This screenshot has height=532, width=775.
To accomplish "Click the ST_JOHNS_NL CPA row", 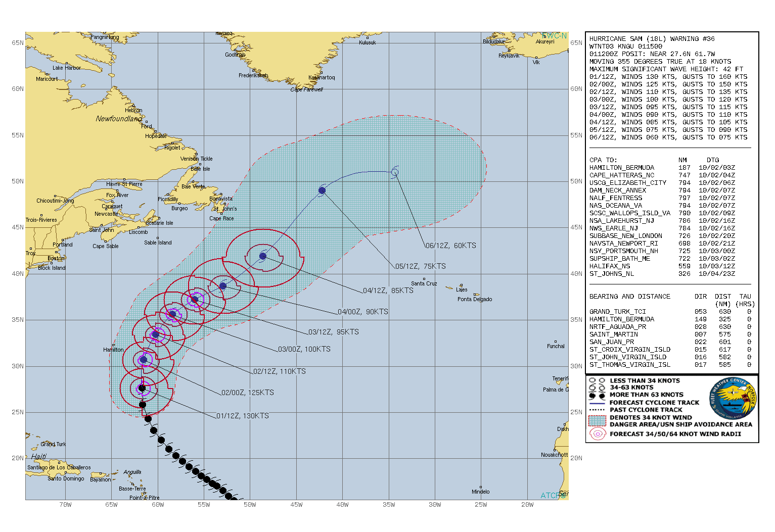I will pos(662,274).
